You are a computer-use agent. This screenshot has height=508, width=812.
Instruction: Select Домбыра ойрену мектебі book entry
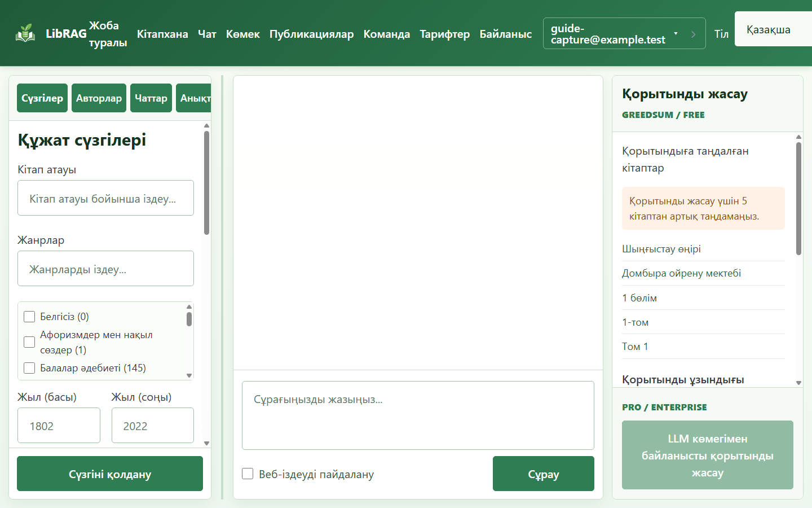pos(703,273)
